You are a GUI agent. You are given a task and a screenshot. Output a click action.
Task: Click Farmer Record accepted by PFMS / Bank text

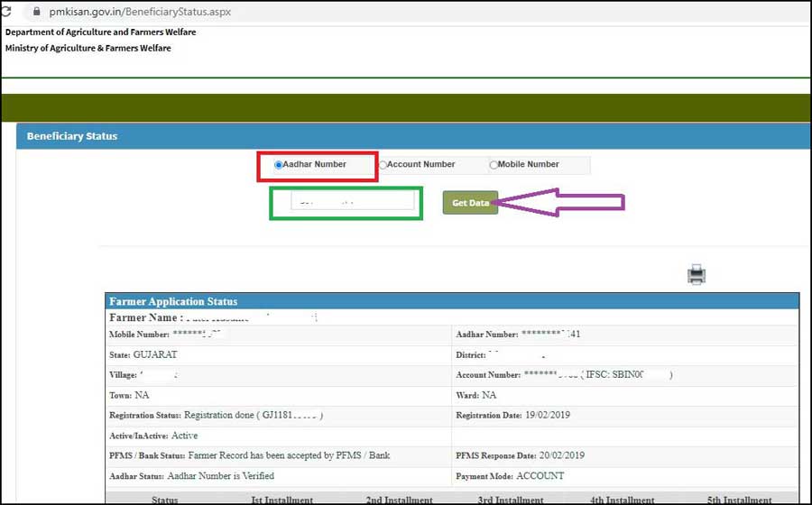(289, 455)
